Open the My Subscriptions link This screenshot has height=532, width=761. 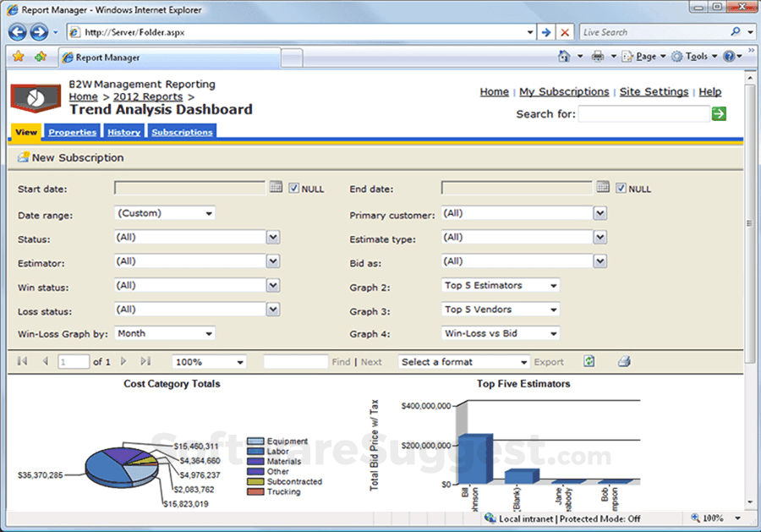coord(564,91)
